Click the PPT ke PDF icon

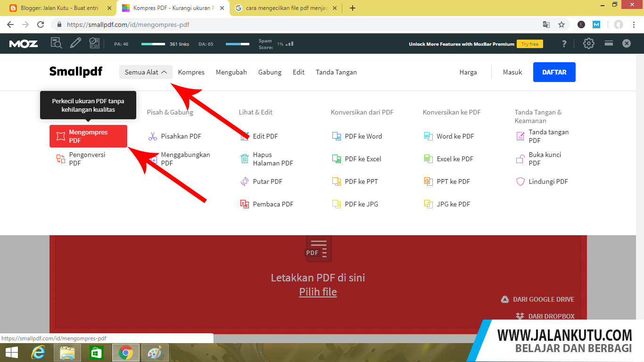pos(429,181)
